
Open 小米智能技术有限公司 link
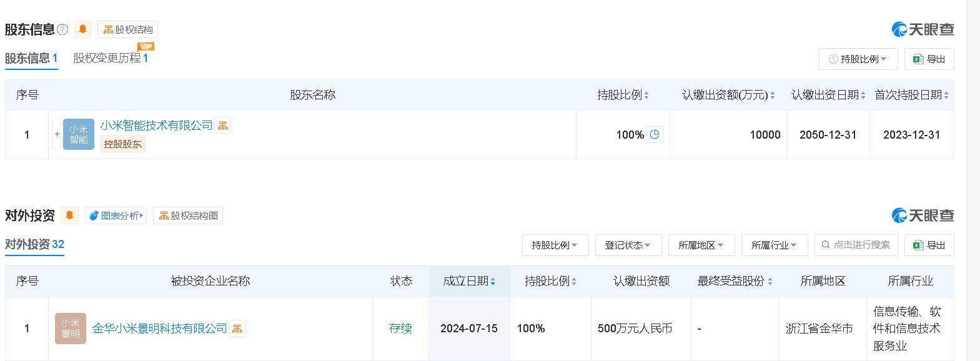[x=156, y=126]
